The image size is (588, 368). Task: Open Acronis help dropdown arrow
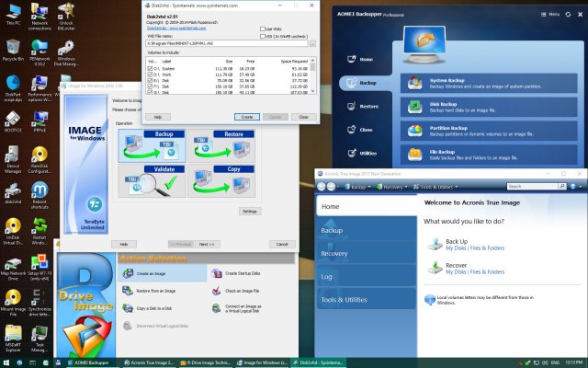click(x=581, y=187)
